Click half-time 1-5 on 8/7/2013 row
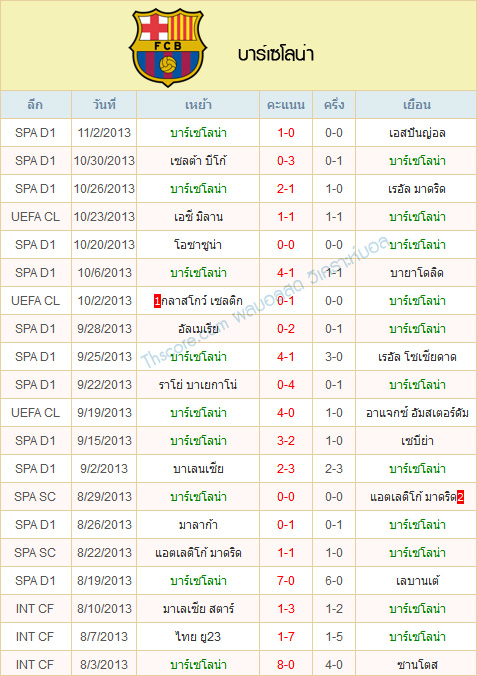 334,637
